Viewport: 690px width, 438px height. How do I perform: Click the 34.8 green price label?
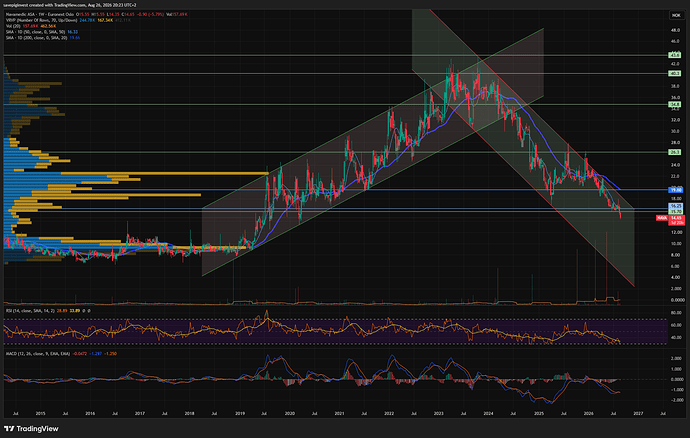coord(674,104)
